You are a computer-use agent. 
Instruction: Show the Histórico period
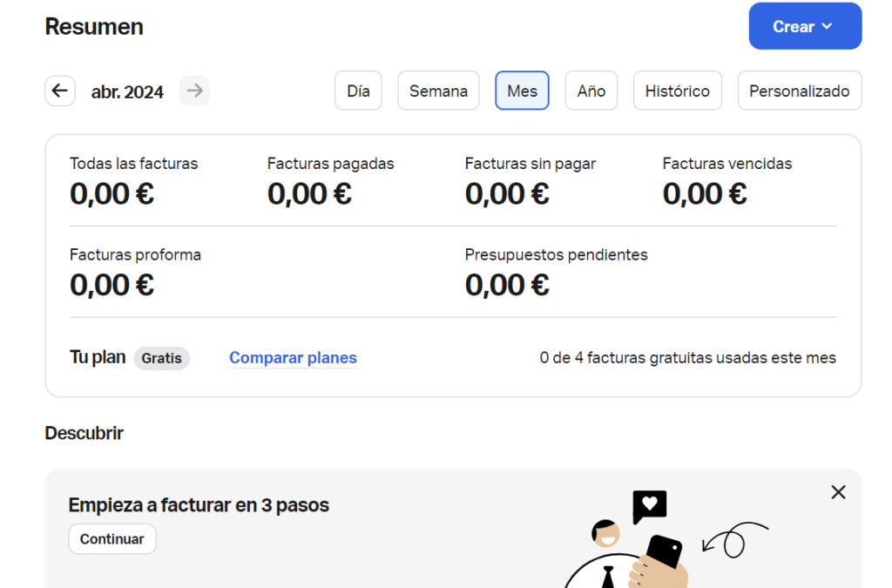tap(677, 91)
